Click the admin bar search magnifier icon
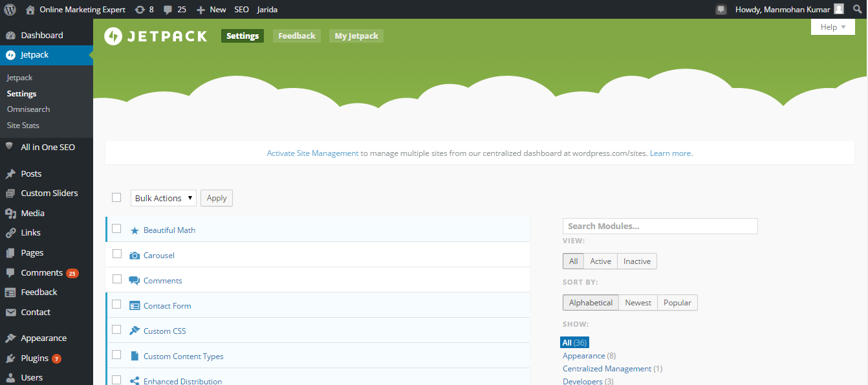 point(856,10)
